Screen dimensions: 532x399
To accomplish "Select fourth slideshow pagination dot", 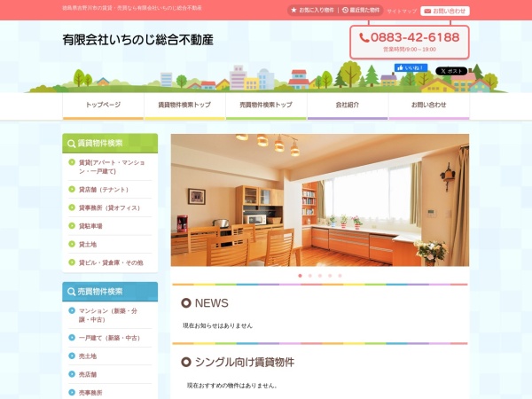I will pyautogui.click(x=330, y=276).
